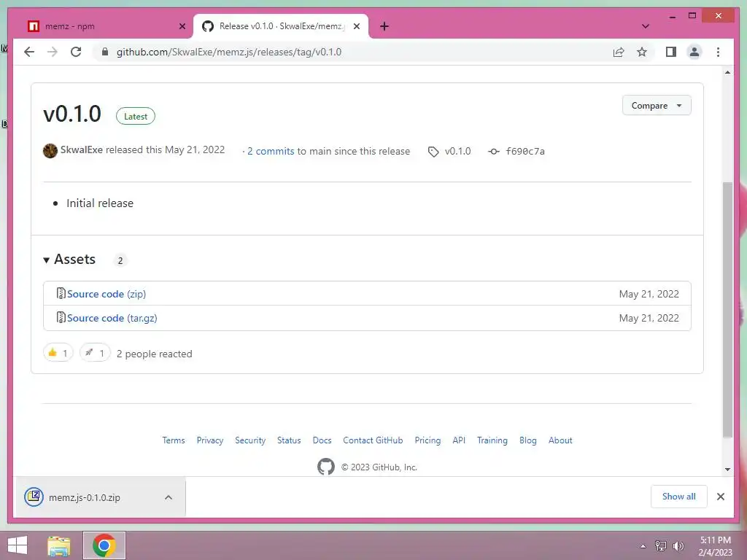The image size is (747, 560).
Task: Click the Latest release badge
Action: [136, 116]
